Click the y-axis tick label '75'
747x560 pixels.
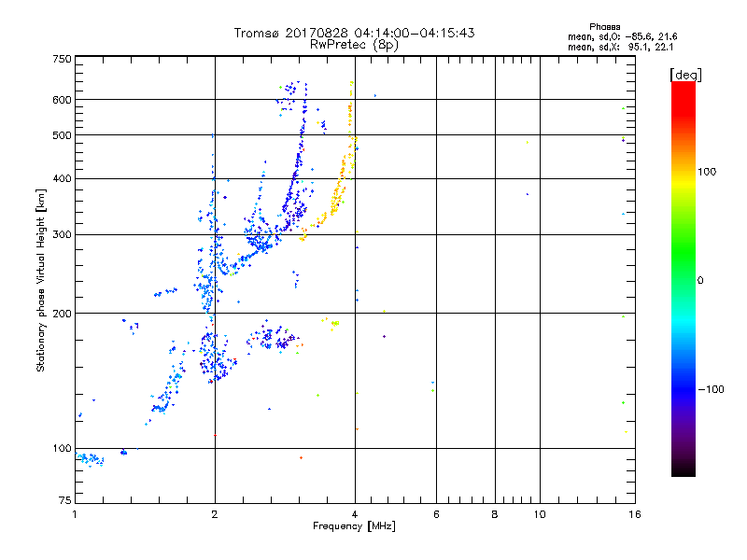65,500
